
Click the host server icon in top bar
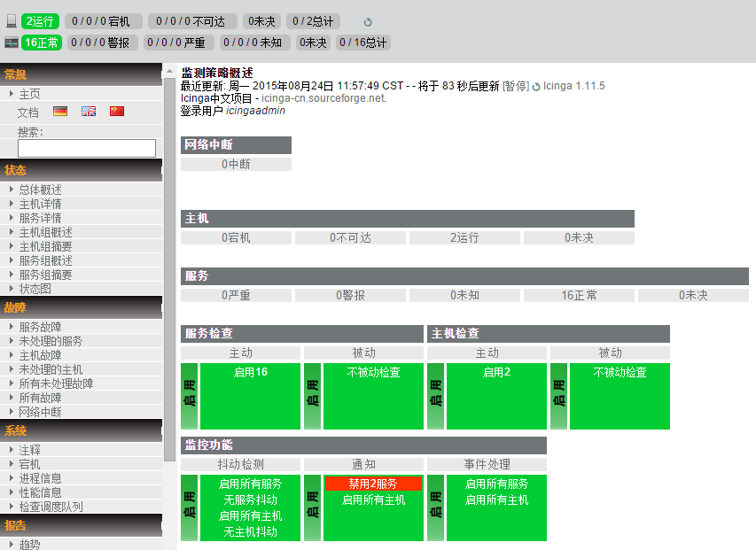[x=12, y=20]
